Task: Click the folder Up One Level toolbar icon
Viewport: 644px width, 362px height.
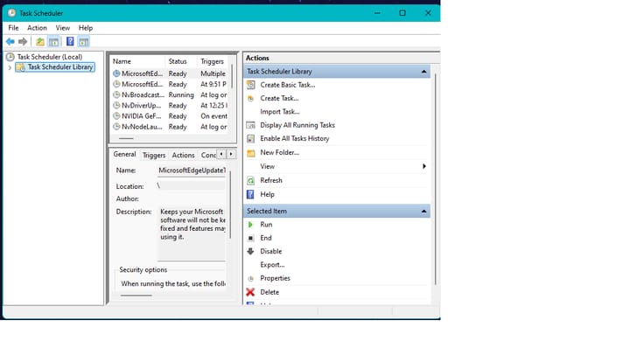Action: pyautogui.click(x=40, y=41)
